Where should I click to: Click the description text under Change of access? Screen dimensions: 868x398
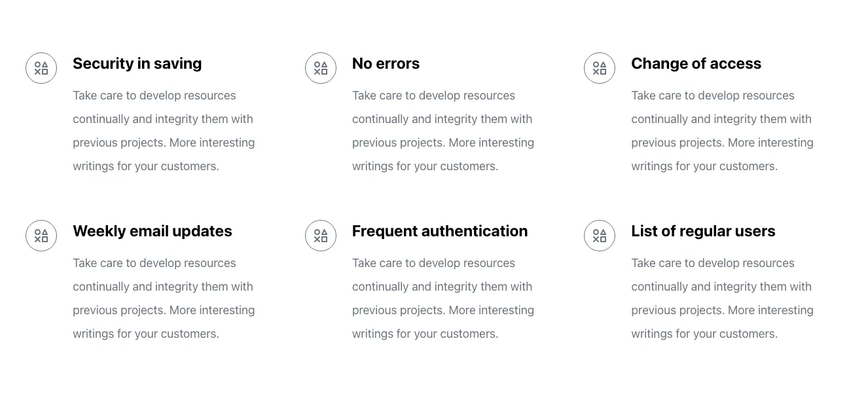click(x=722, y=131)
